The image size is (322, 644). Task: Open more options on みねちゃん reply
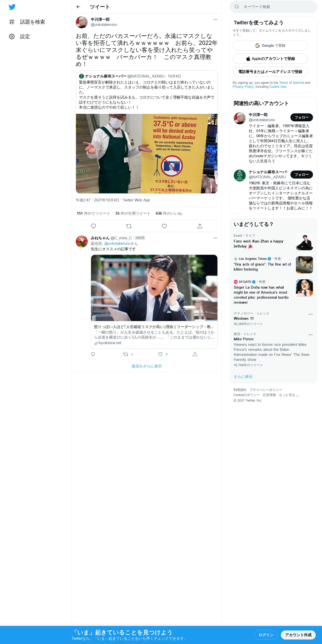[x=215, y=238]
